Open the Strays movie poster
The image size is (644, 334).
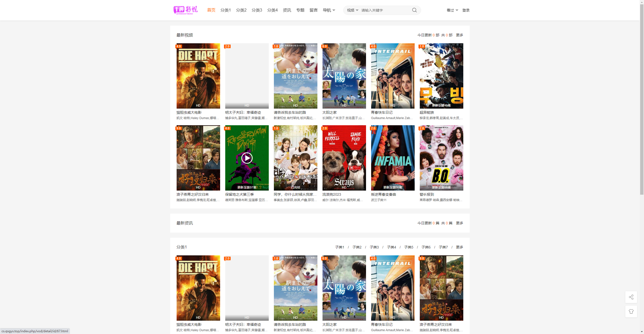pos(344,158)
